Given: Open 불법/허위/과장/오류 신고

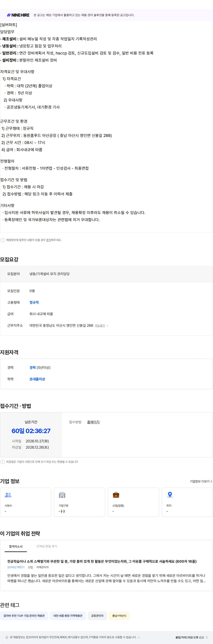Looking at the screenshot, I should click(191, 637).
